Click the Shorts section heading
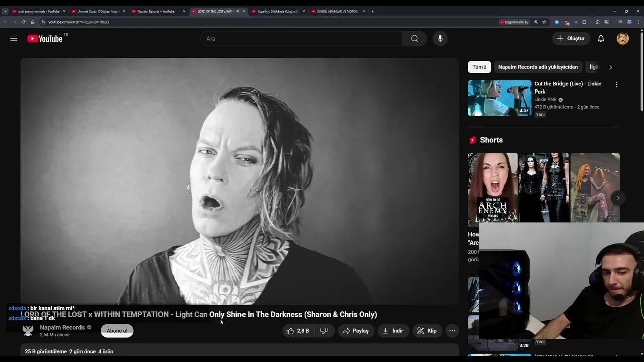644x362 pixels. click(x=491, y=140)
